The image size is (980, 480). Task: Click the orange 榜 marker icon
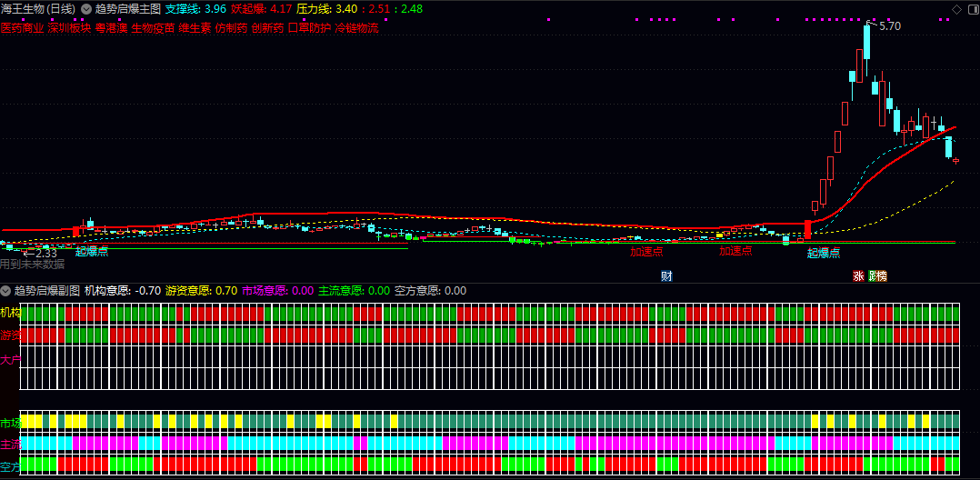tap(882, 275)
